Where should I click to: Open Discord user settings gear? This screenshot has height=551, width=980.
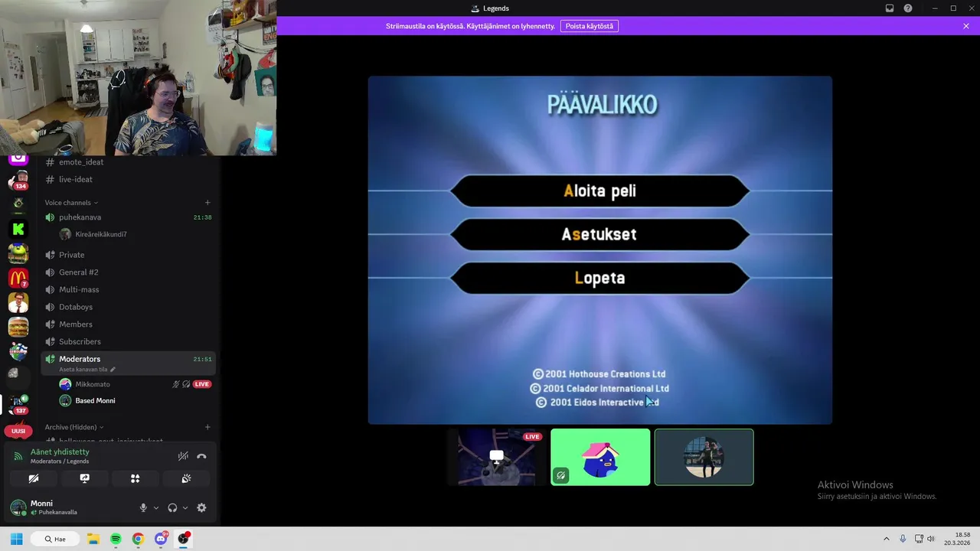(x=201, y=507)
